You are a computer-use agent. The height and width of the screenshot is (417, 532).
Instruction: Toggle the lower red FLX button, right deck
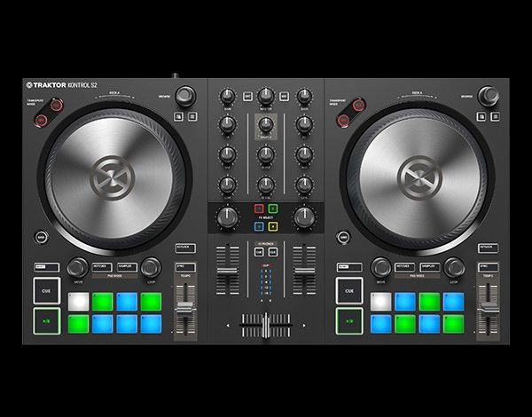[x=343, y=120]
